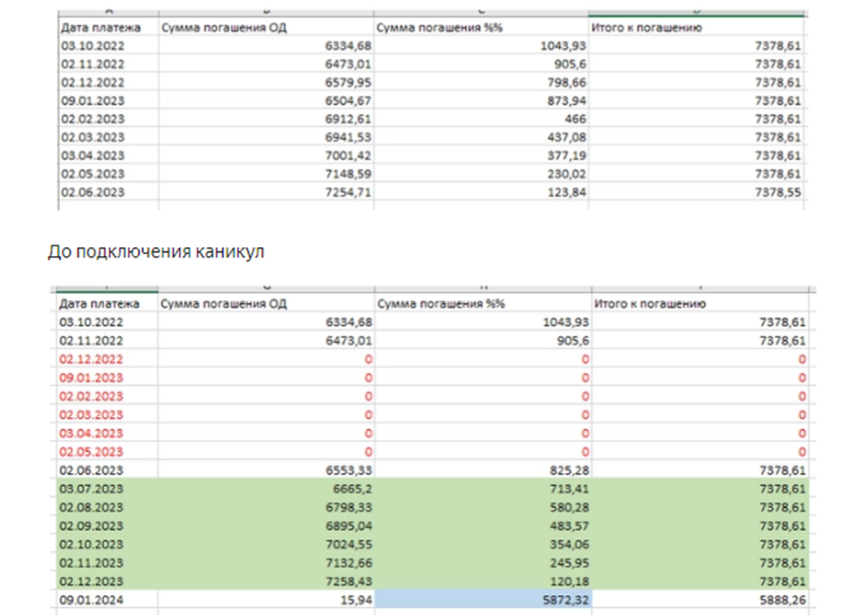The image size is (857, 616).
Task: Select interest cell 483,57
Action: tap(483, 526)
